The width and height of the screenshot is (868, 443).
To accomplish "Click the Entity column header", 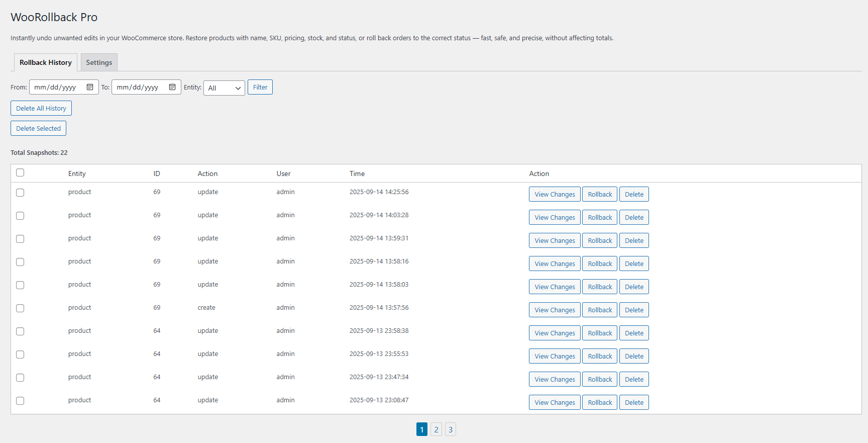I will (x=77, y=173).
